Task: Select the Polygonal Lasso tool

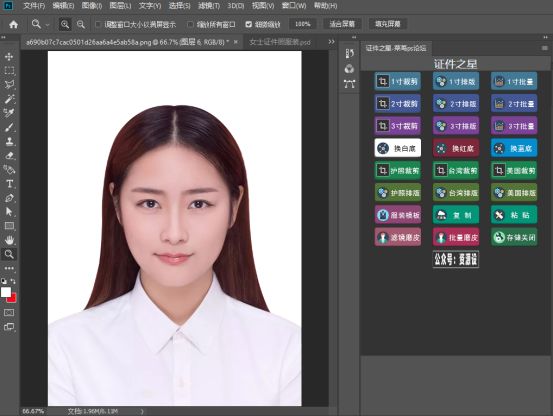Action: point(9,85)
